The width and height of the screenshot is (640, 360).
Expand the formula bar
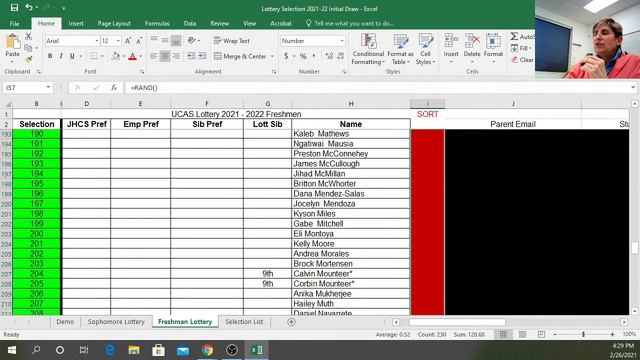(x=633, y=87)
